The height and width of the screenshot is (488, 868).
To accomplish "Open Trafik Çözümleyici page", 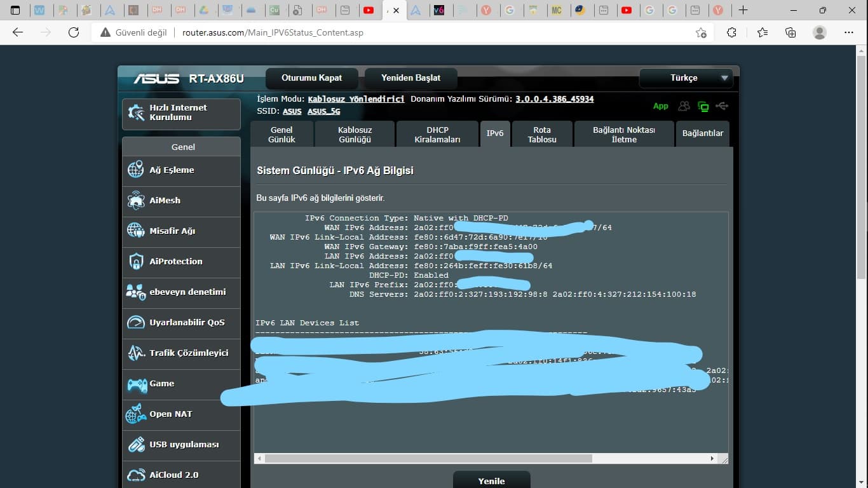I will pyautogui.click(x=181, y=353).
